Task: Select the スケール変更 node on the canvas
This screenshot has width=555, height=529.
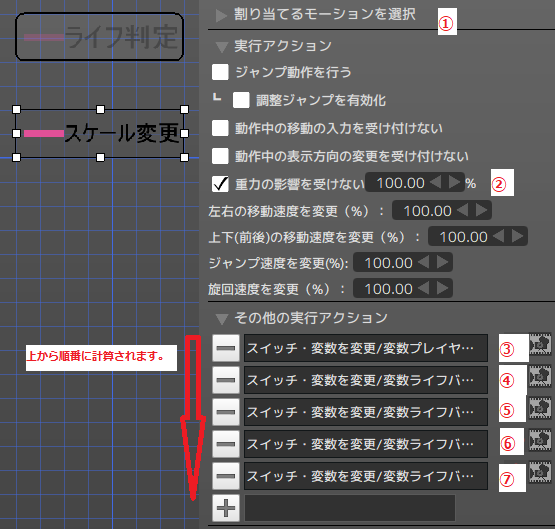Action: (x=100, y=133)
